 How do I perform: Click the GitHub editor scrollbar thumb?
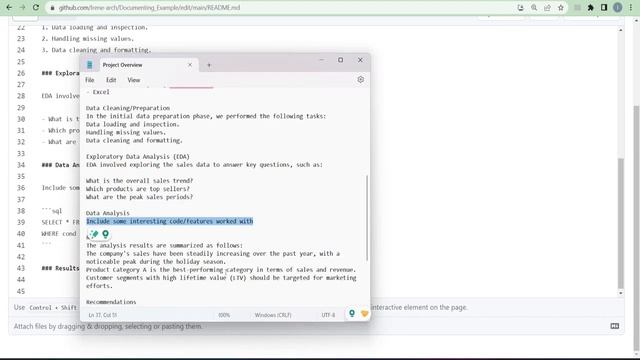621,222
